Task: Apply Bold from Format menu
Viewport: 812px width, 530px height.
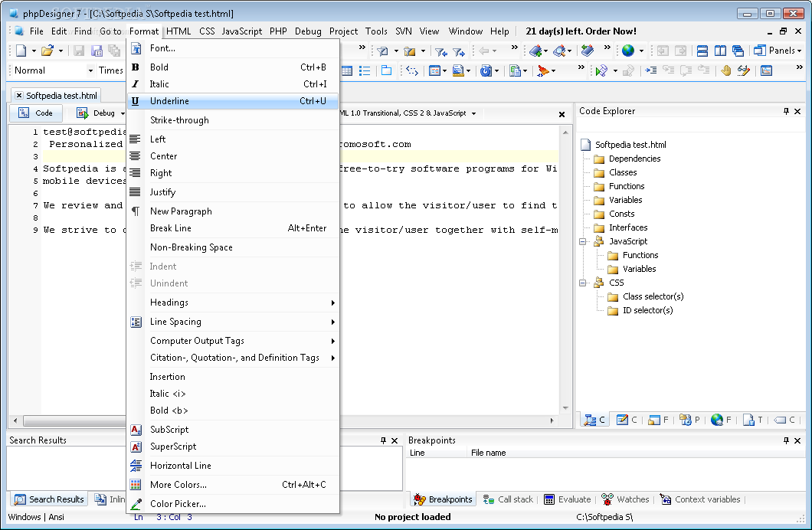Action: coord(233,67)
